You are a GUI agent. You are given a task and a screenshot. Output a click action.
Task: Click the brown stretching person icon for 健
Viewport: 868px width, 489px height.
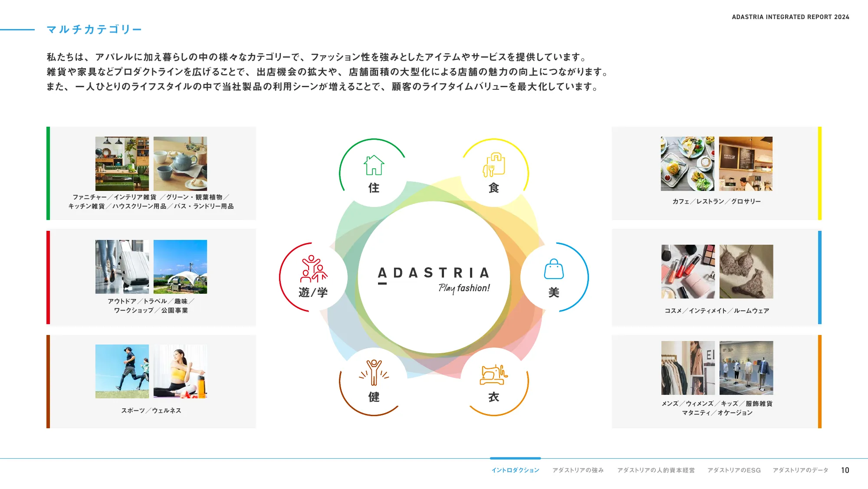[374, 373]
